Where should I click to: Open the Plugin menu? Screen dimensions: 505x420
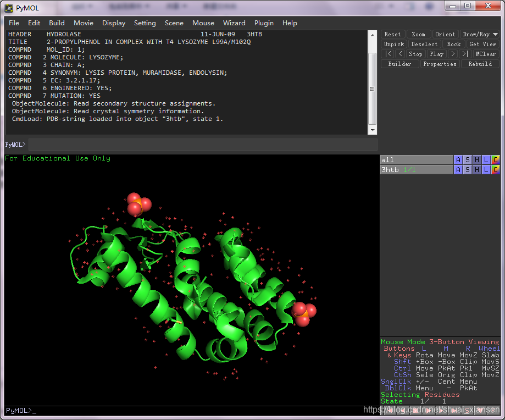point(264,23)
